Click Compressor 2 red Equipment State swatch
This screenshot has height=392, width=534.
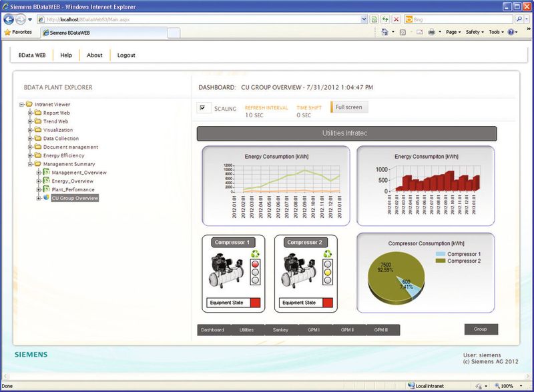pos(328,303)
